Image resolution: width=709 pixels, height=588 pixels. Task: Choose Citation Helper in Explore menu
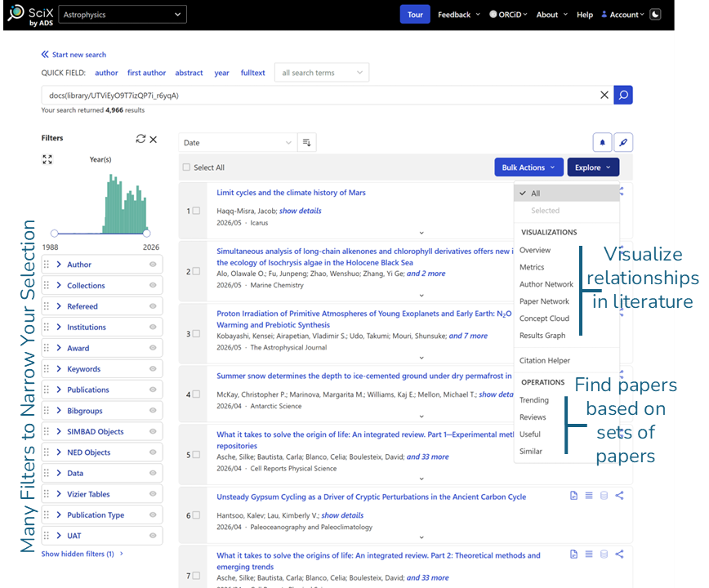(x=544, y=360)
